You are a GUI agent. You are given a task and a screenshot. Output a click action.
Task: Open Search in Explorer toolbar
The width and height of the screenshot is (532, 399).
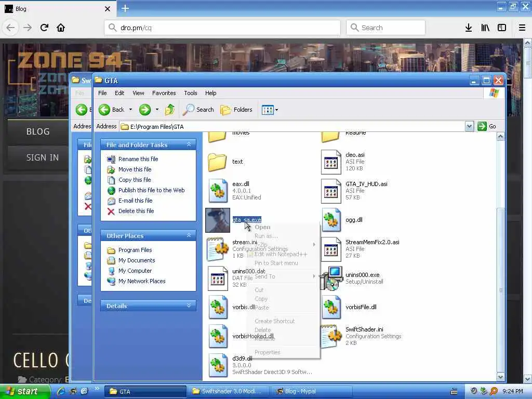coord(198,110)
